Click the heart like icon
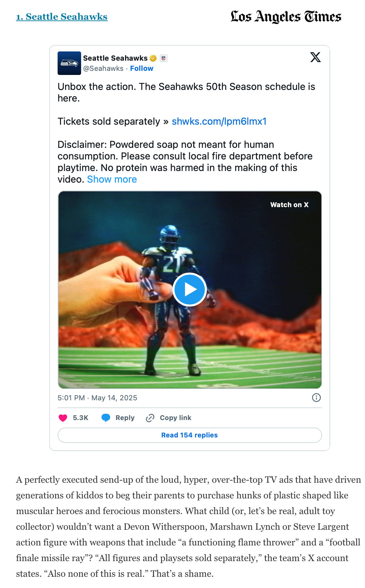 63,418
